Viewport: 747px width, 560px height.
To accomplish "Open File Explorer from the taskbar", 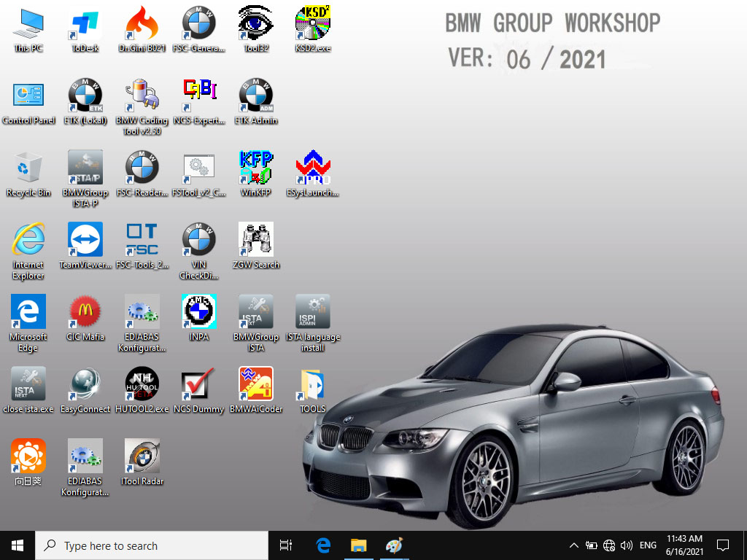I will pyautogui.click(x=358, y=545).
